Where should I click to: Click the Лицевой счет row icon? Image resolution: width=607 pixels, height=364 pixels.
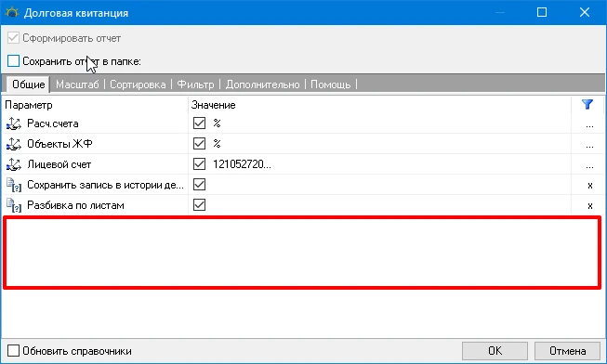(14, 164)
